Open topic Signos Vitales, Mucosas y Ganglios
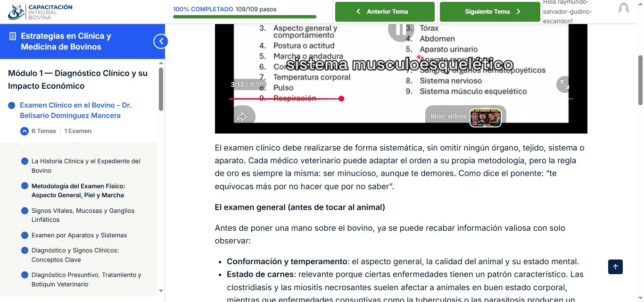The image size is (644, 302). [83, 215]
